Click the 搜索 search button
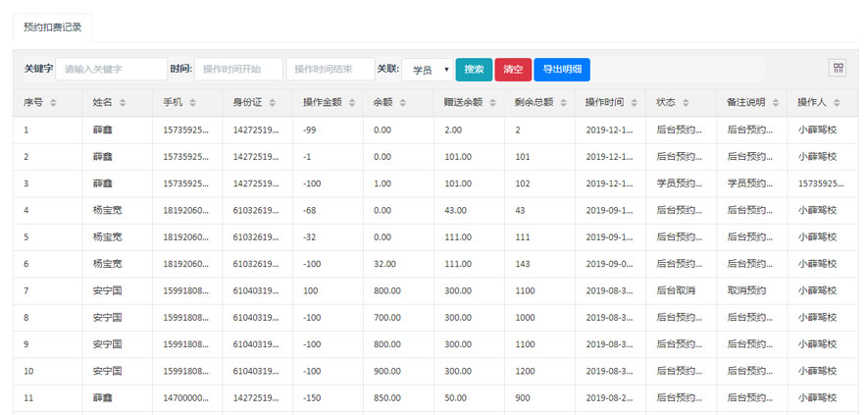The image size is (868, 415). pos(474,70)
